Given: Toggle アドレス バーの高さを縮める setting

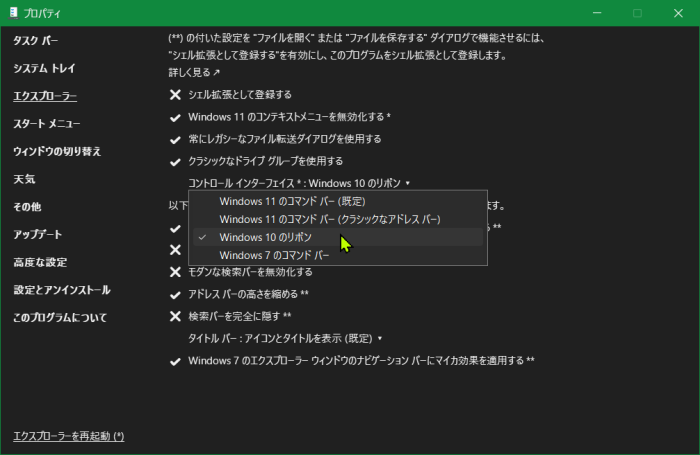Looking at the screenshot, I should pyautogui.click(x=247, y=294).
